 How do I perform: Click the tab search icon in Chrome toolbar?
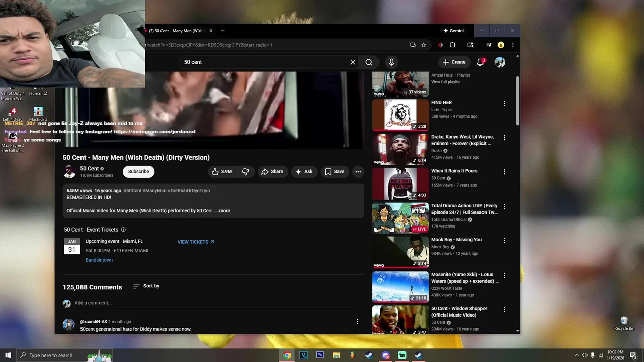pyautogui.click(x=470, y=45)
